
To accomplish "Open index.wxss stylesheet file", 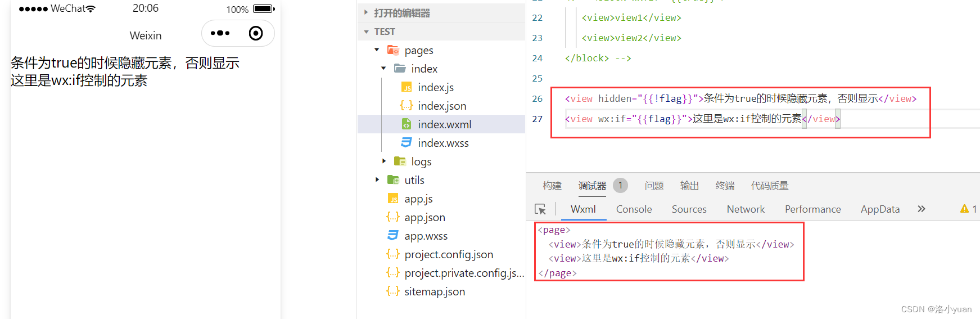I will pyautogui.click(x=443, y=143).
